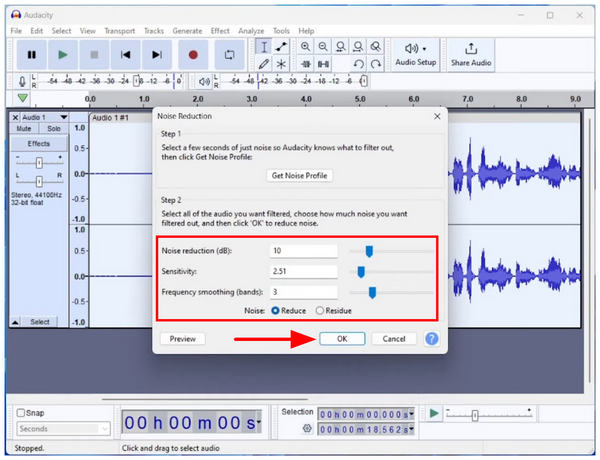
Task: Click the track pan slider
Action: click(x=39, y=181)
